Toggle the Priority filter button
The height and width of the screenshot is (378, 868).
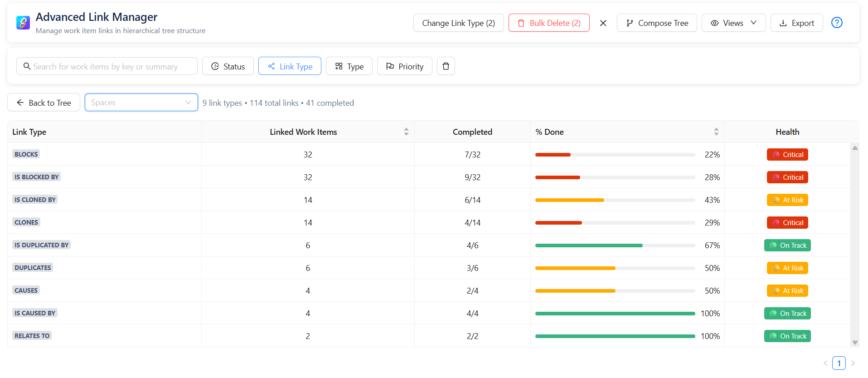pyautogui.click(x=404, y=66)
